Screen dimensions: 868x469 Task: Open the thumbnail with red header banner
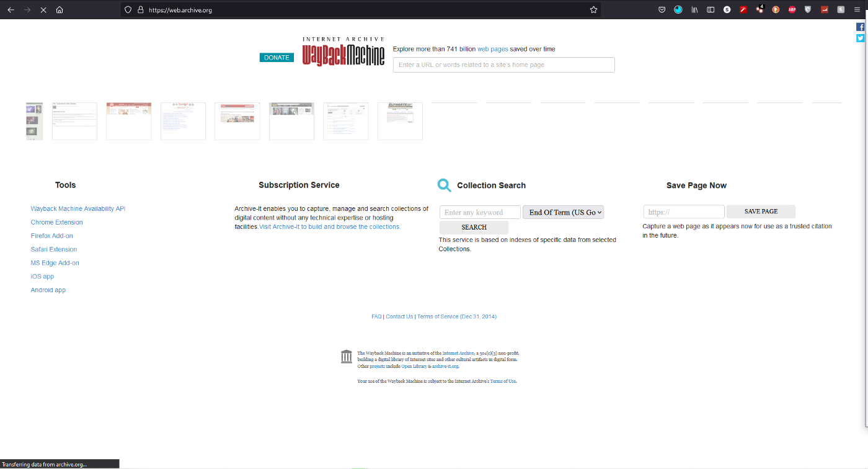pos(129,121)
